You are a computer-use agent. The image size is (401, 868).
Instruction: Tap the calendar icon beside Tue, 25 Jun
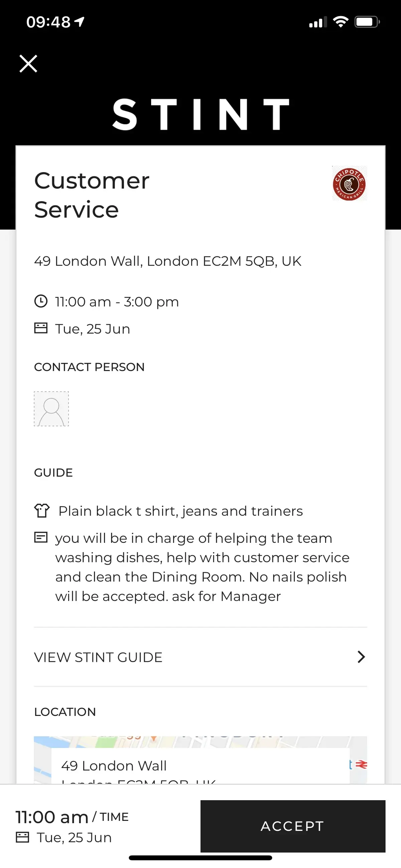[41, 328]
